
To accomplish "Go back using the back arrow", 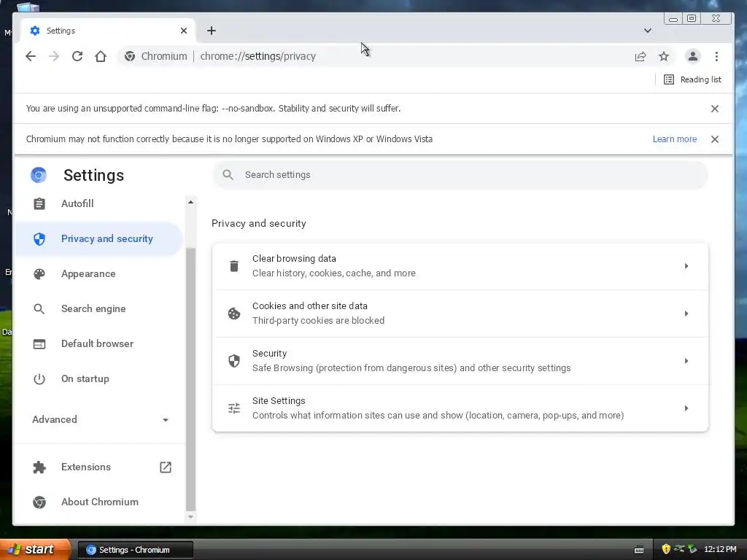I will tap(31, 56).
